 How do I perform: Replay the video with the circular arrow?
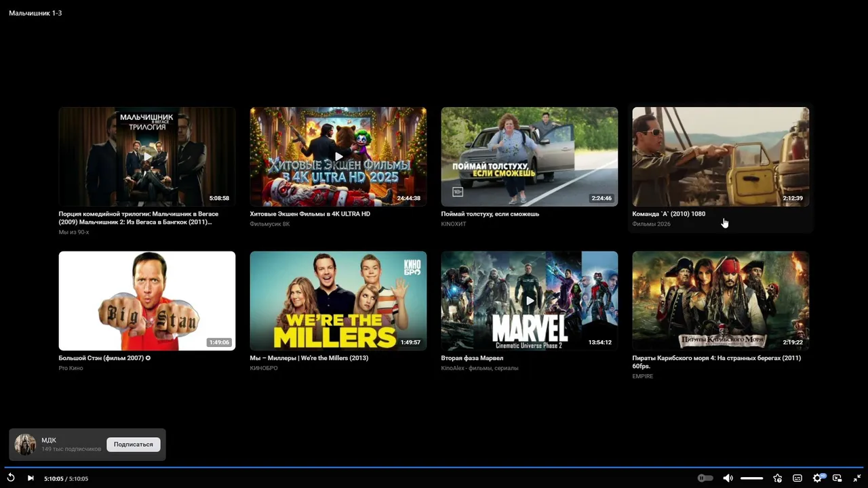[x=11, y=478]
